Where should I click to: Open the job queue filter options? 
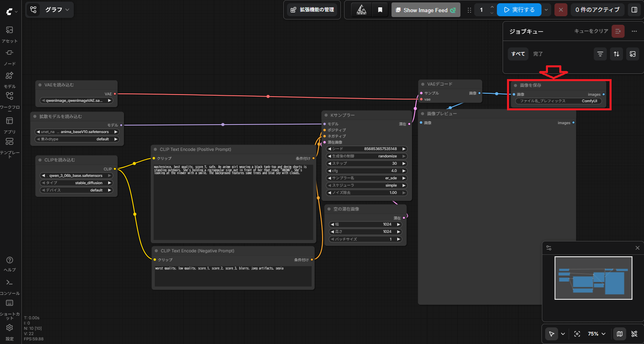tap(600, 54)
